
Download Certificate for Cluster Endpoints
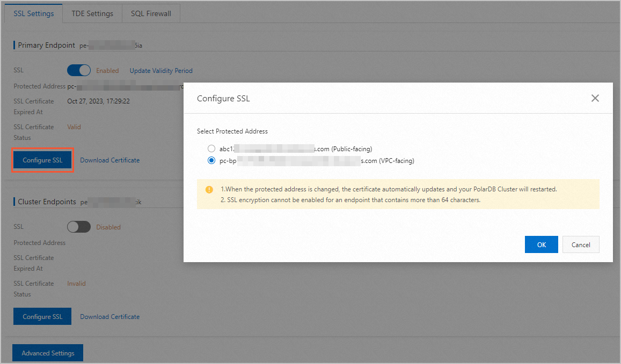(109, 317)
